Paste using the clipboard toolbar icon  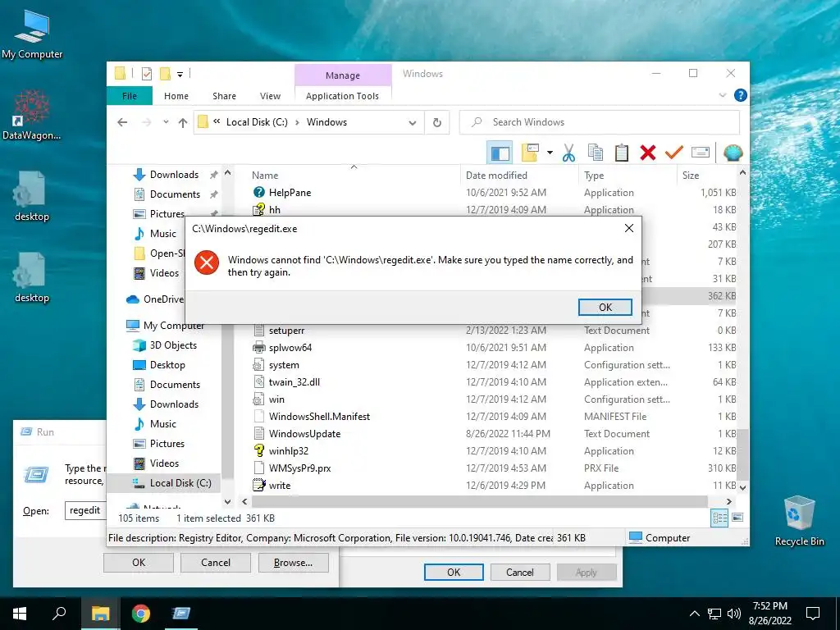[622, 153]
